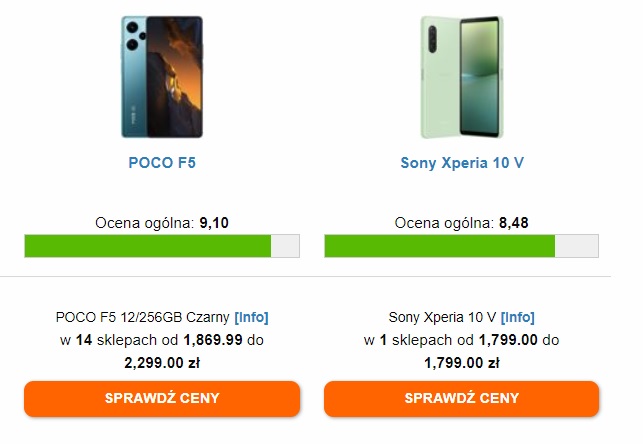Open the [Info] link beside Sony Xperia 10 V
Screen dimensions: 643x444
(517, 317)
